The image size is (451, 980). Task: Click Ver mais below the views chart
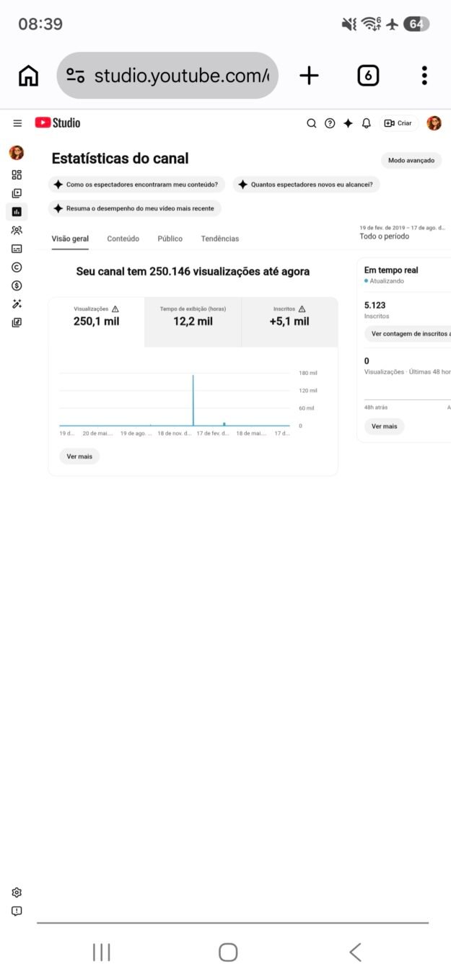(79, 456)
